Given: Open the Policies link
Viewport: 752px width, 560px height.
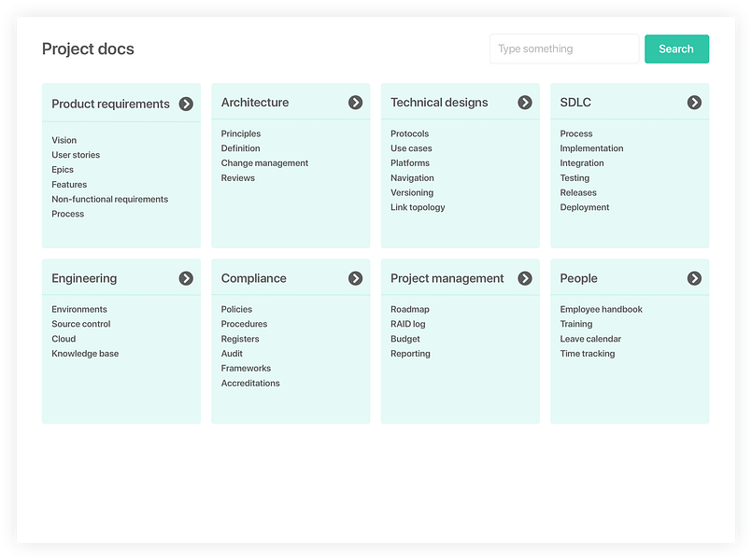Looking at the screenshot, I should click(236, 309).
